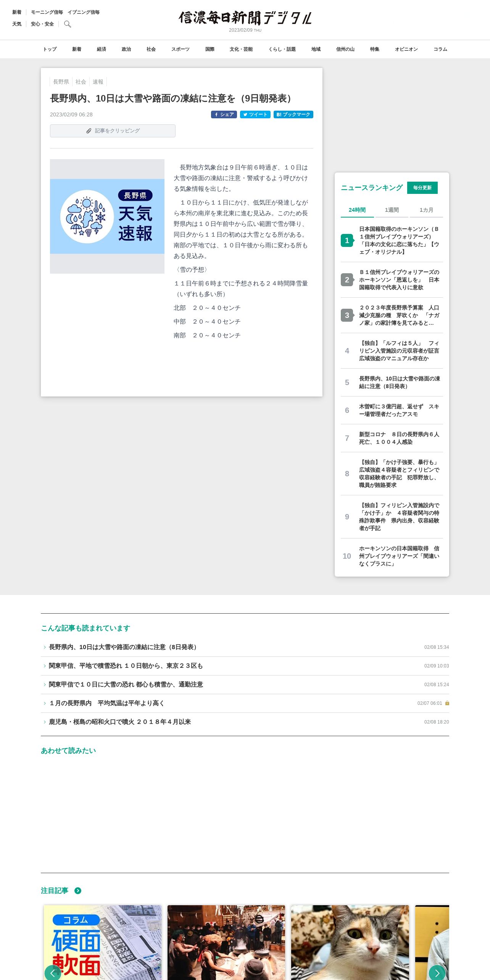Open the 政治 navigation item
The image size is (490, 980).
[x=126, y=49]
